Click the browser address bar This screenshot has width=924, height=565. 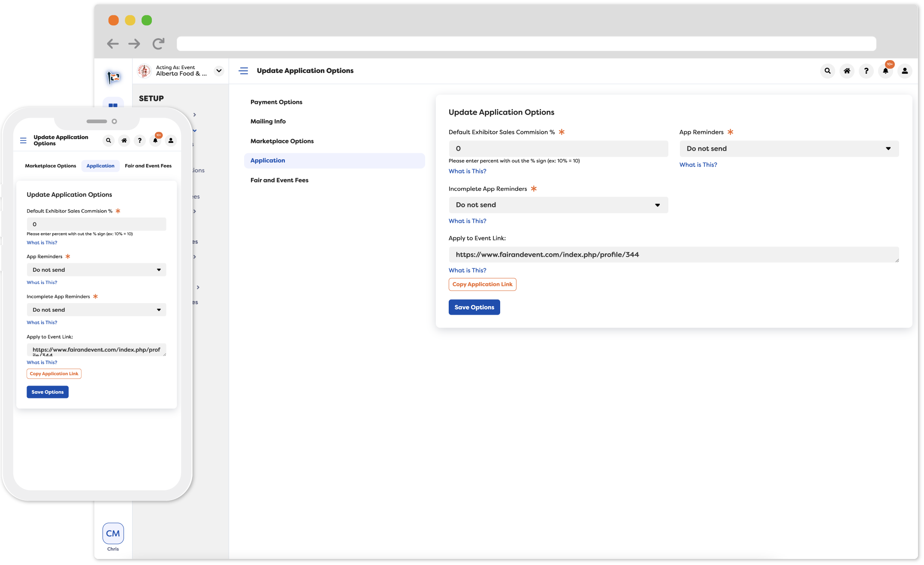click(x=526, y=44)
